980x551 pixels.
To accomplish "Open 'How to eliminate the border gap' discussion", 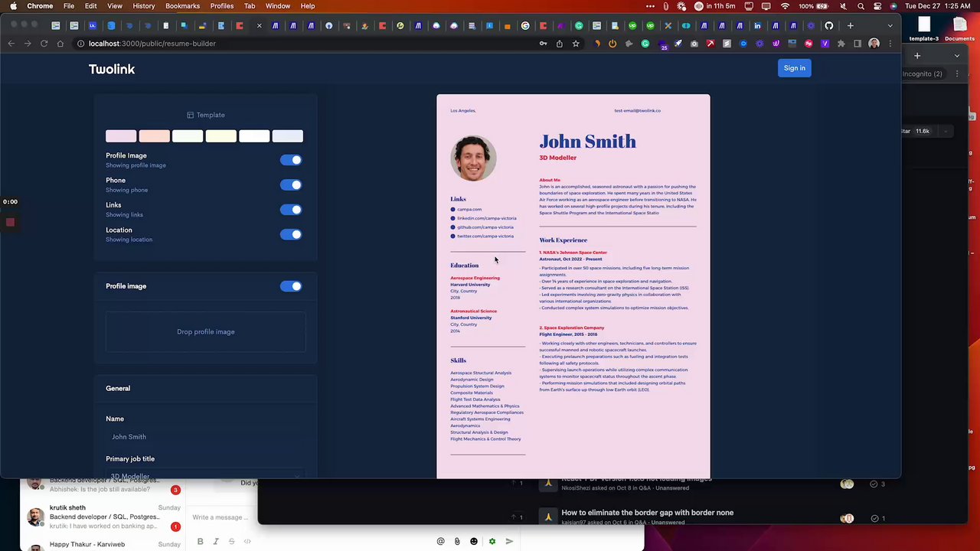I will point(647,513).
